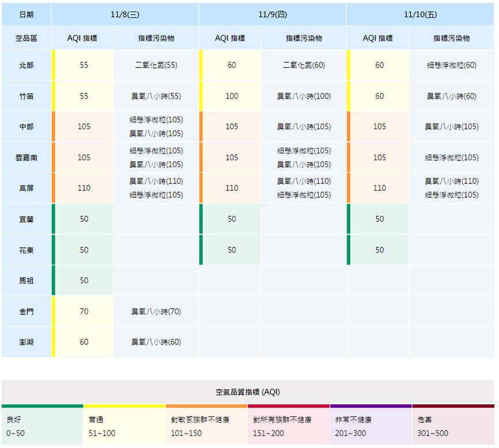The height and width of the screenshot is (448, 499).
Task: Select the 雲嘉南 region row label
Action: [x=27, y=157]
